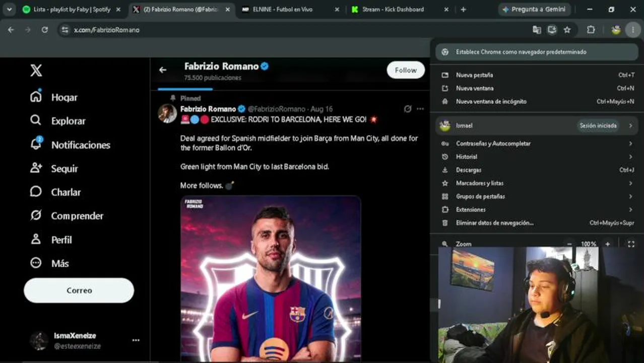Open Nueva ventana de incógnito
The height and width of the screenshot is (363, 644).
pos(537,101)
